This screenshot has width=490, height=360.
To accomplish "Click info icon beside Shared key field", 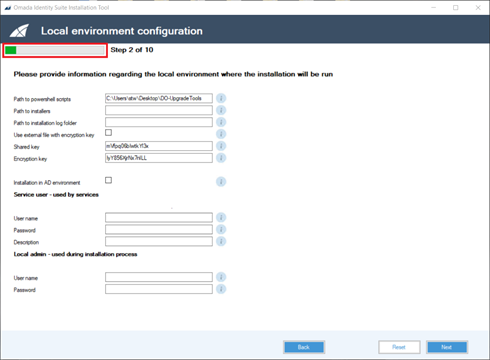I will (x=221, y=146).
